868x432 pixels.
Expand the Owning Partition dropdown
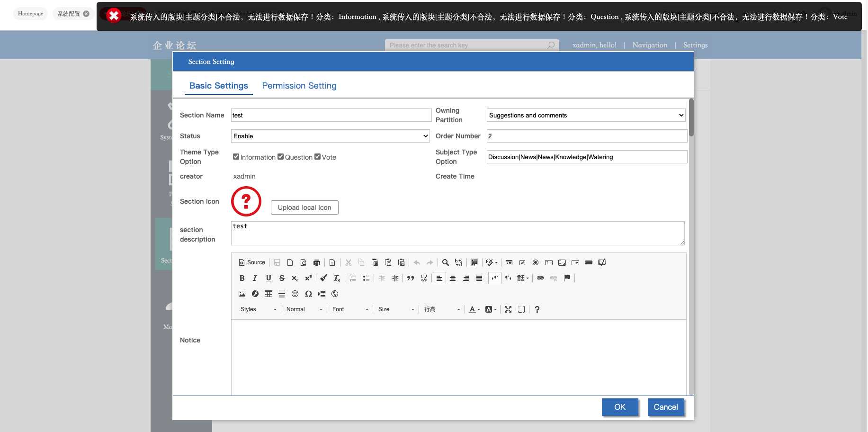point(586,115)
